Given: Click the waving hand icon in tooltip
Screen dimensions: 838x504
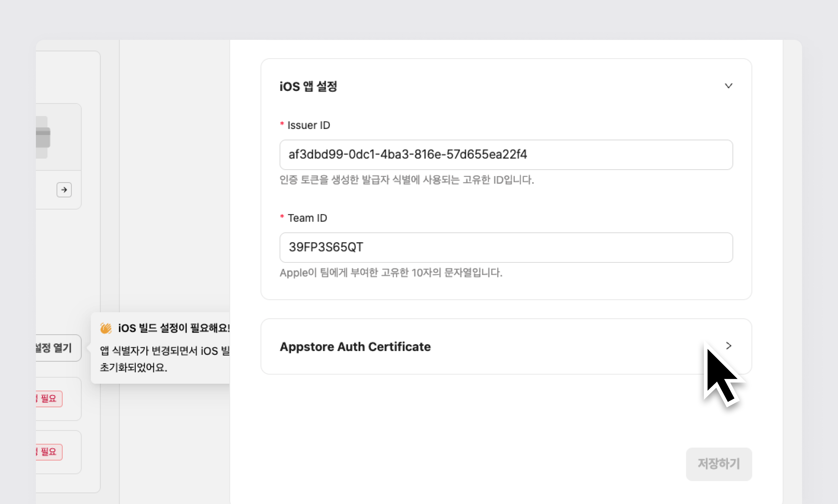Looking at the screenshot, I should (x=106, y=328).
